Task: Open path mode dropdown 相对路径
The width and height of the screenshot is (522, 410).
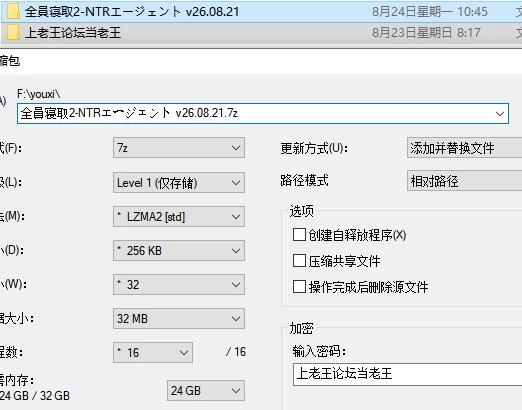Action: [x=464, y=181]
